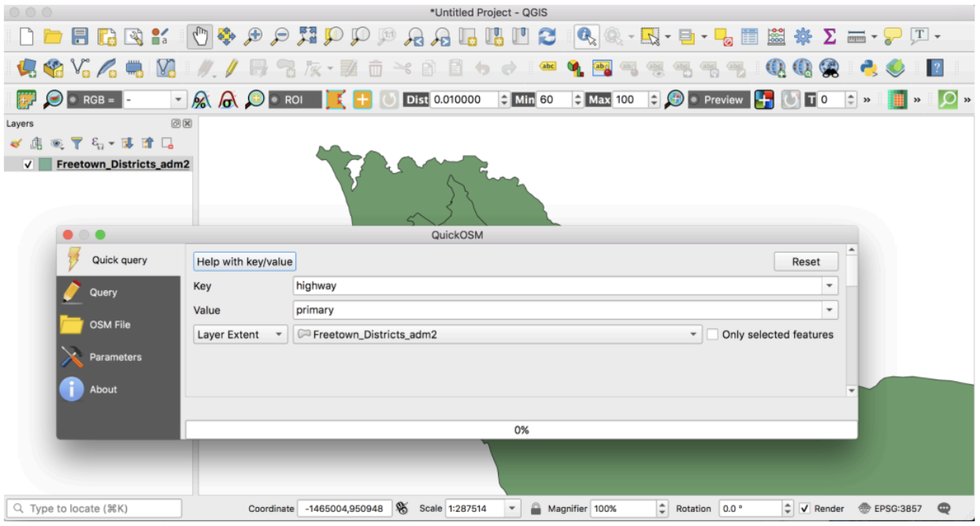Toggle the Render checkbox
980x526 pixels.
[x=804, y=509]
